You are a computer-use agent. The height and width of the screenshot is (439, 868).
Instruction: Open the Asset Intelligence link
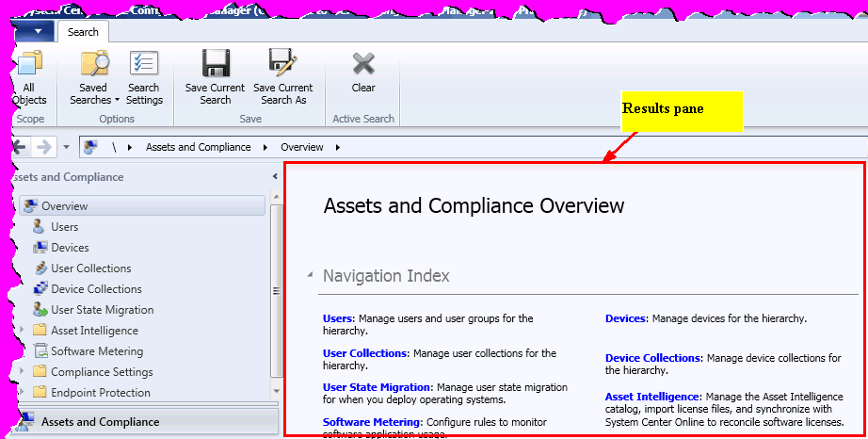[x=652, y=397]
